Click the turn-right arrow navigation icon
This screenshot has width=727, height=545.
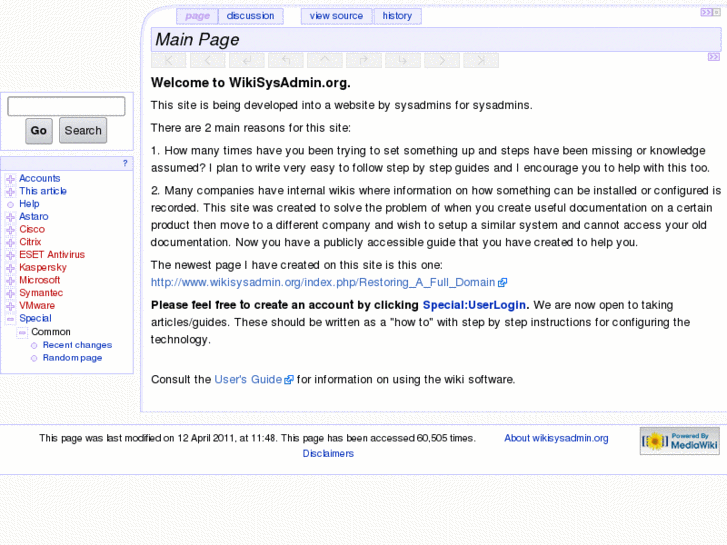click(364, 60)
